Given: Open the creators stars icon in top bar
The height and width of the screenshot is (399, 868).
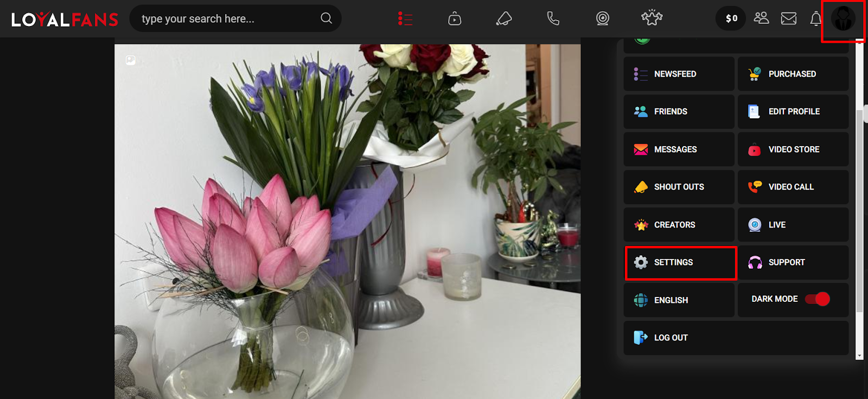Looking at the screenshot, I should 652,18.
